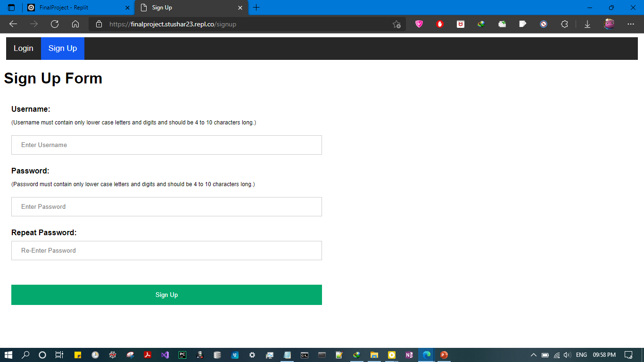Open the Settings and more menu
Viewport: 644px width, 362px height.
[631, 24]
